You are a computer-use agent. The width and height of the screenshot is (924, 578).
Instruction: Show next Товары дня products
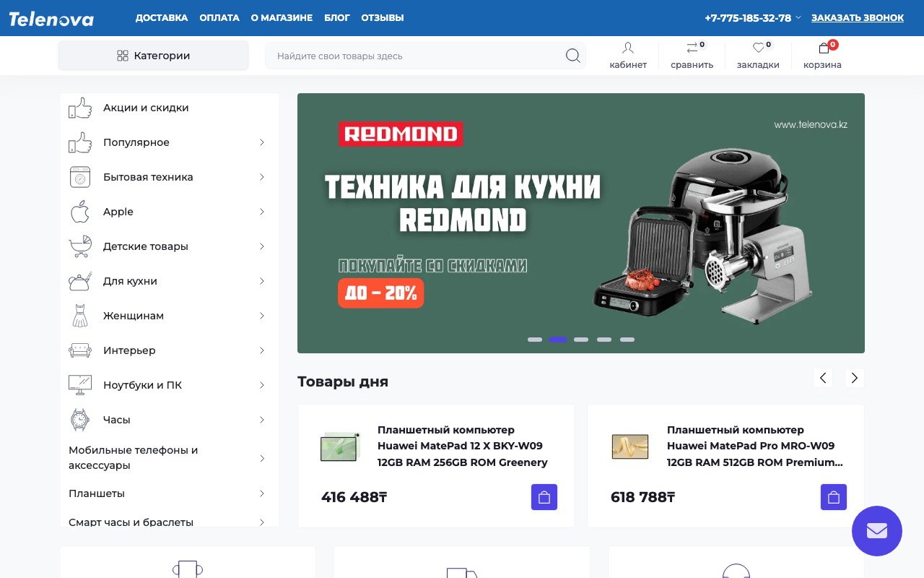[x=855, y=378]
